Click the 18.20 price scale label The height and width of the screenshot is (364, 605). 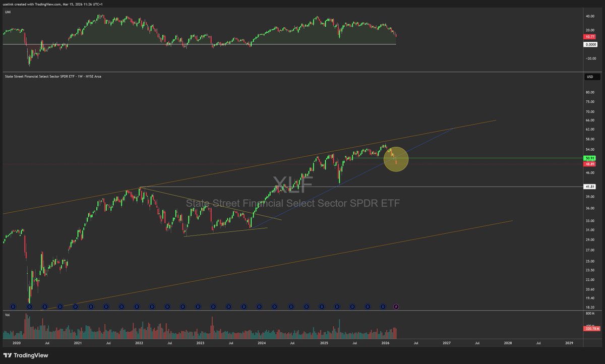(x=590, y=307)
